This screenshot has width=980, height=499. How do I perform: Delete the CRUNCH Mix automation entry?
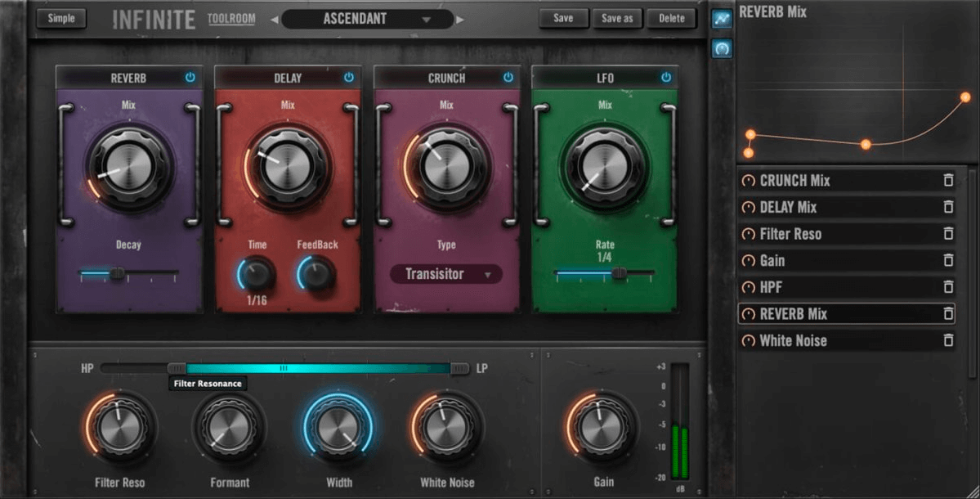pos(948,181)
